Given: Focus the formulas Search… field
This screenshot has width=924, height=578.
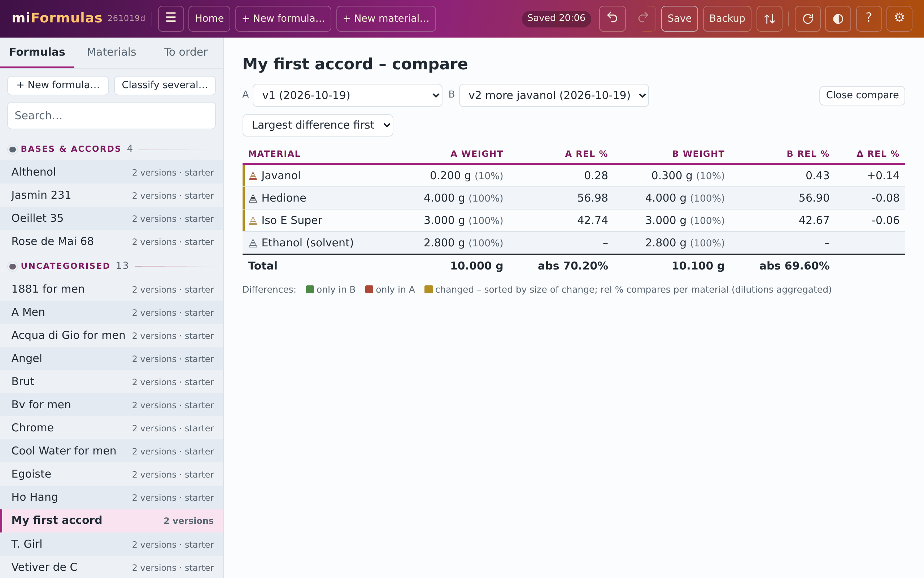Looking at the screenshot, I should coord(112,116).
